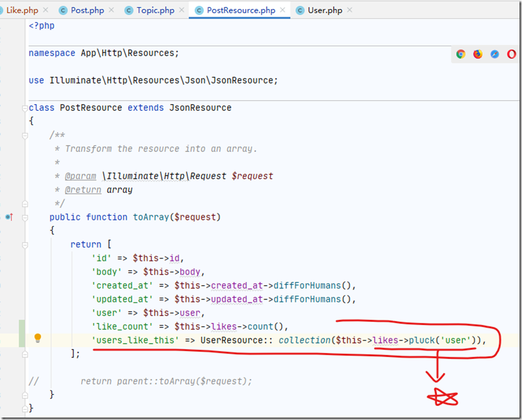
Task: Click the @return doc tag
Action: point(83,190)
